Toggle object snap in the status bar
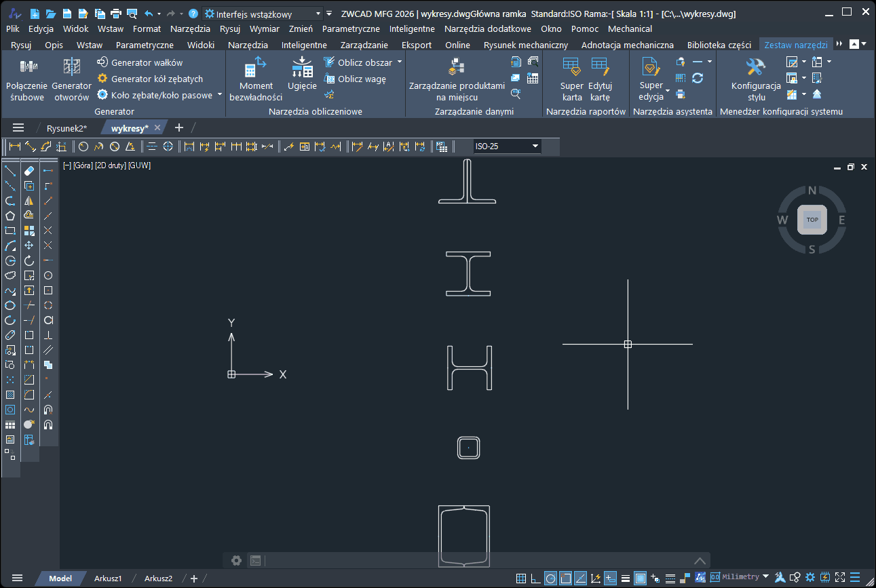Image resolution: width=876 pixels, height=588 pixels. (565, 577)
